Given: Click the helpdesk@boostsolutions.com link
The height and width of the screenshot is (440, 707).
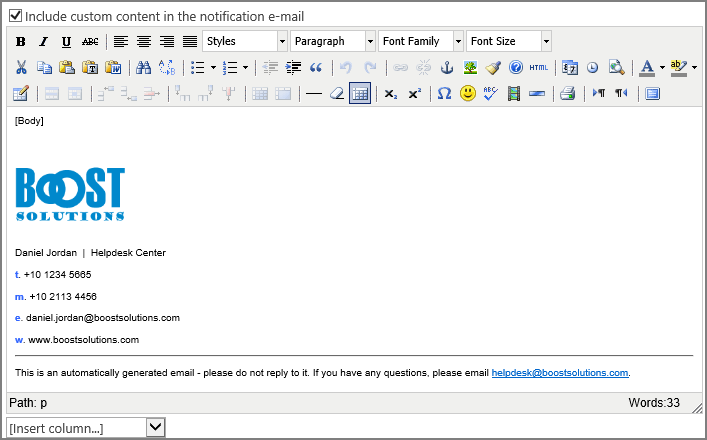Looking at the screenshot, I should point(560,373).
